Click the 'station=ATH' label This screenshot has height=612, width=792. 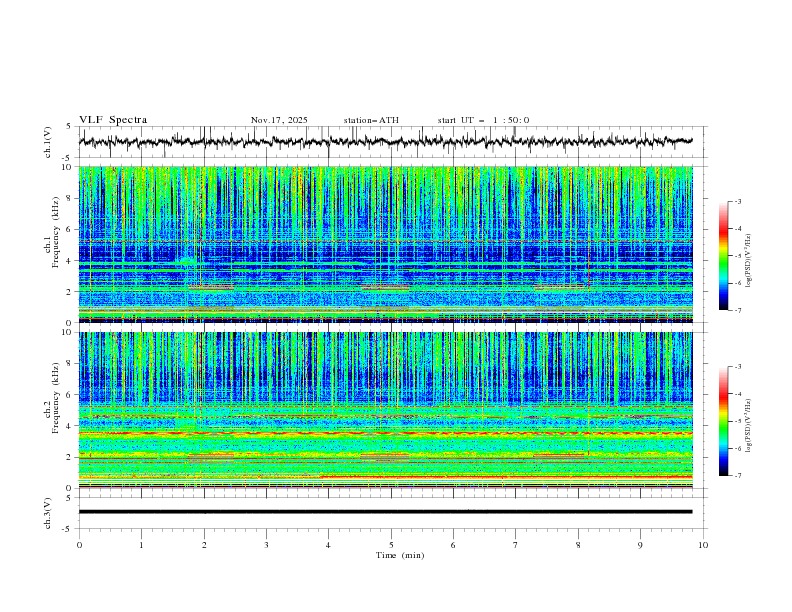pos(371,120)
